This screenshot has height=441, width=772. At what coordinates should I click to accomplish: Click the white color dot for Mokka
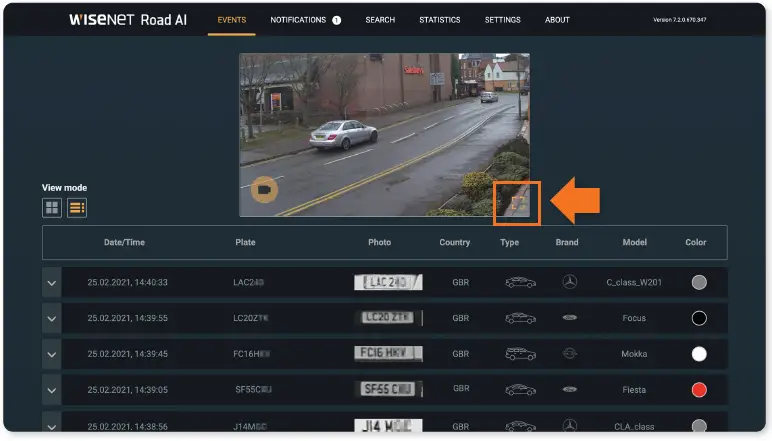[699, 354]
